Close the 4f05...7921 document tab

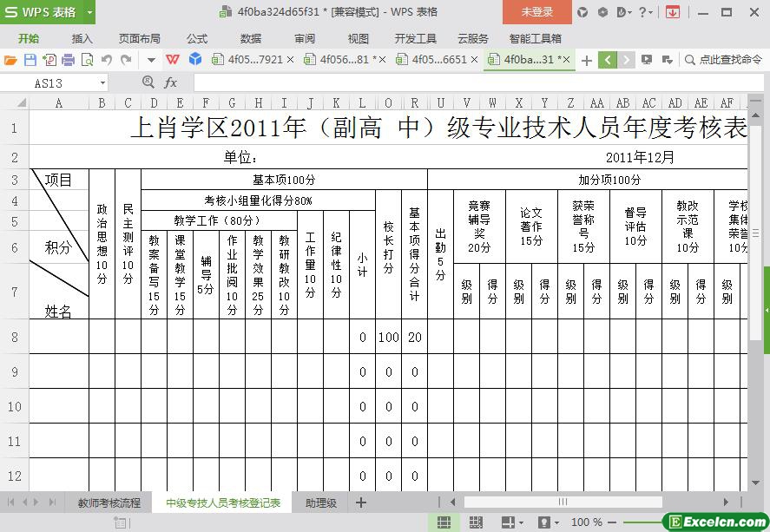tap(290, 60)
